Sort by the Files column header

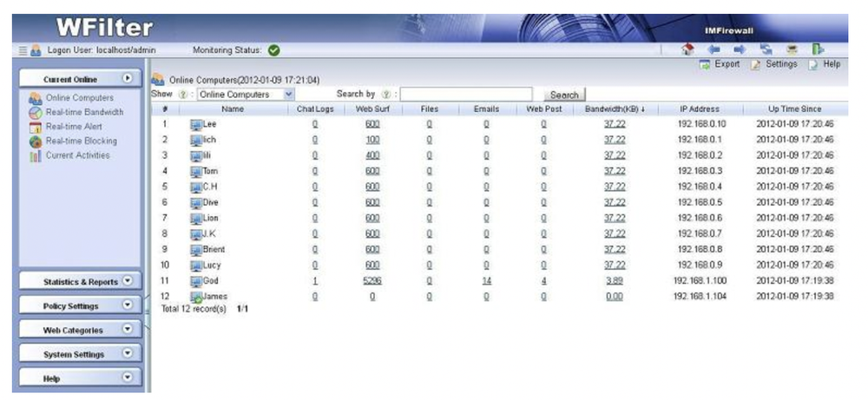click(x=429, y=109)
